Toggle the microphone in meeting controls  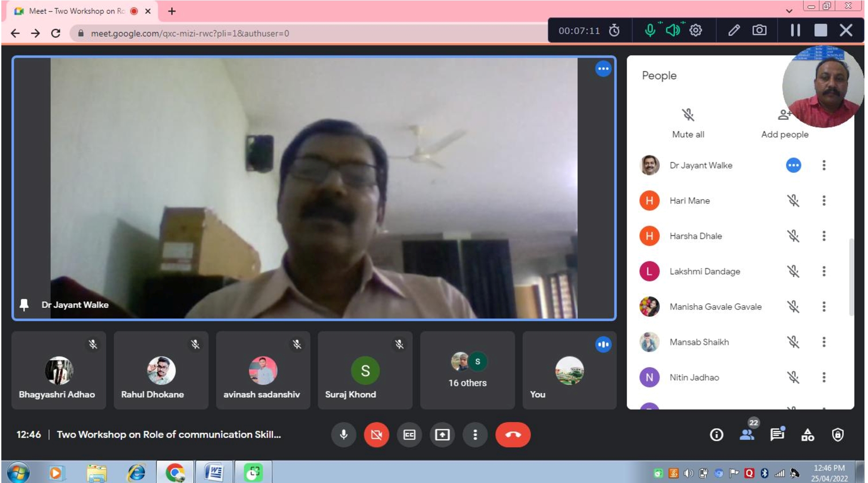343,435
